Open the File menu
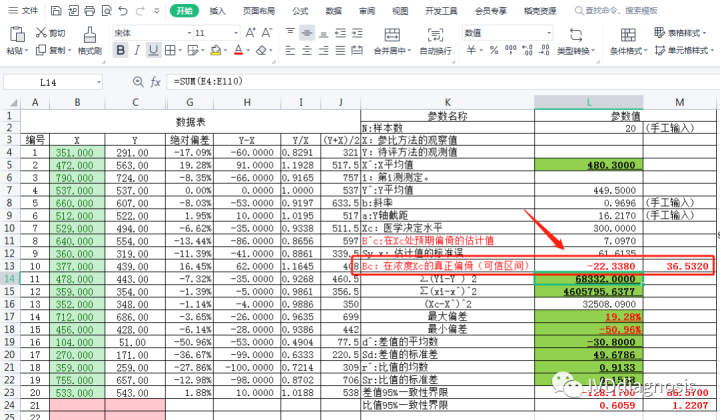Viewport: 720px width, 420px height. point(24,10)
